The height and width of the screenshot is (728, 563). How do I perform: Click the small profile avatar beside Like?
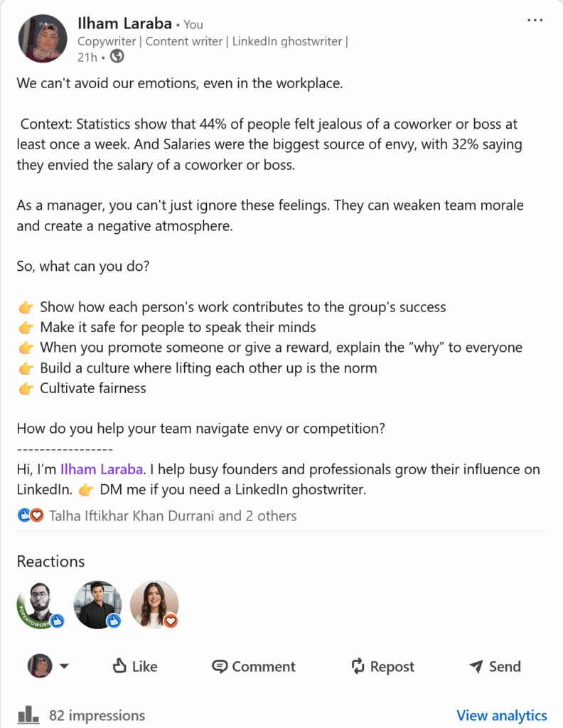point(40,666)
